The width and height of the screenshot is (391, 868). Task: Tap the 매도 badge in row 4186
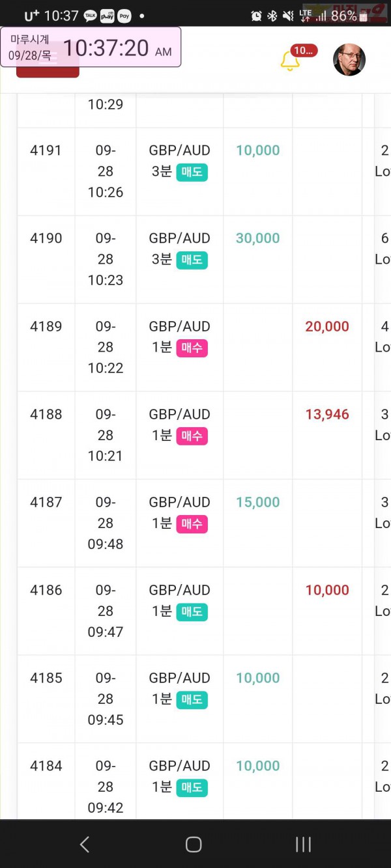tap(192, 611)
